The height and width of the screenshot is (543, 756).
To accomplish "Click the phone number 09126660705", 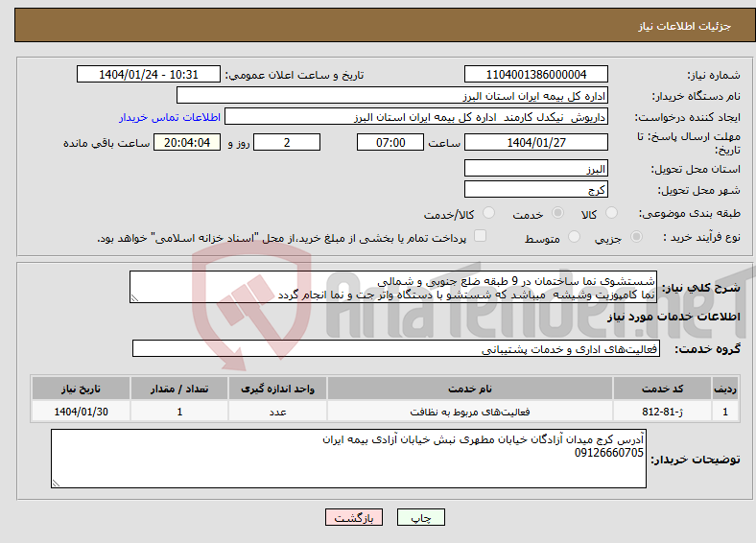I will click(609, 453).
